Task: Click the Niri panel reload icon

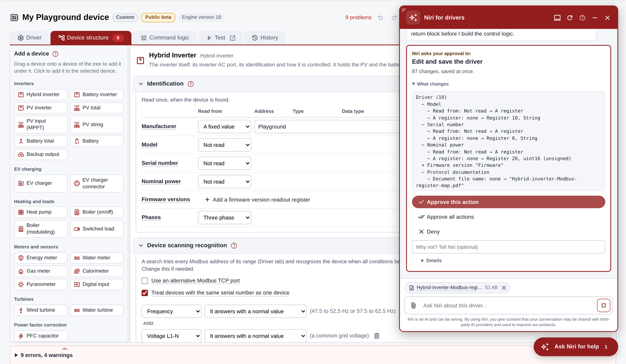Action: [x=570, y=18]
